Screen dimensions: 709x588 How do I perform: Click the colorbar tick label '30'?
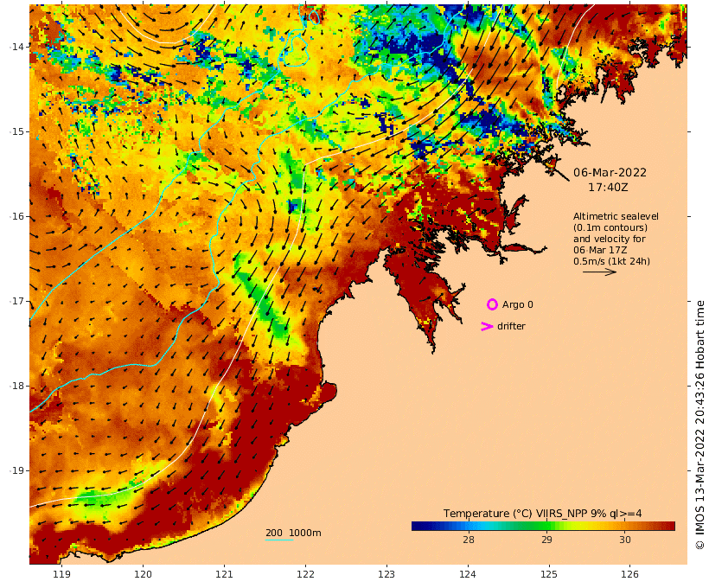tap(625, 540)
